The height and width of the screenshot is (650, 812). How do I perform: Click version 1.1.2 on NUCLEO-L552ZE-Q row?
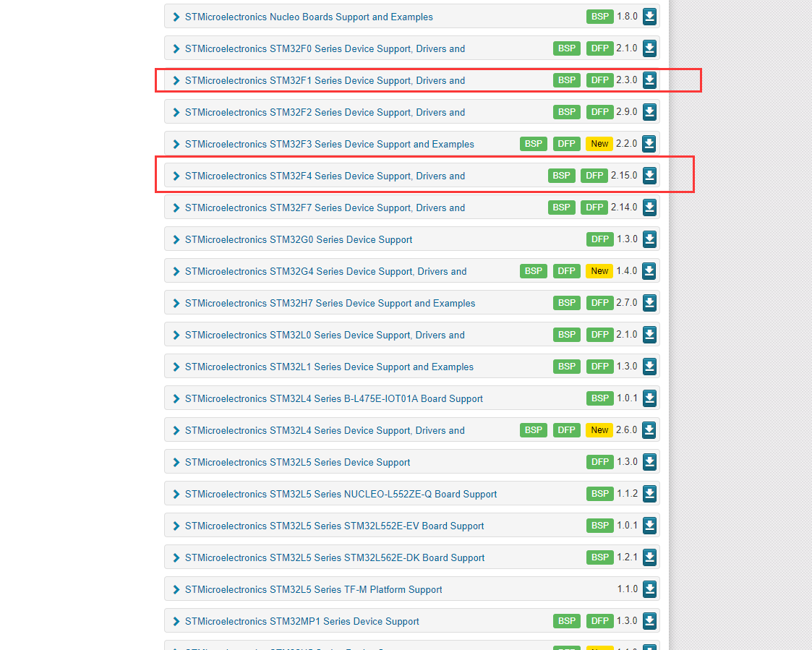tap(627, 494)
